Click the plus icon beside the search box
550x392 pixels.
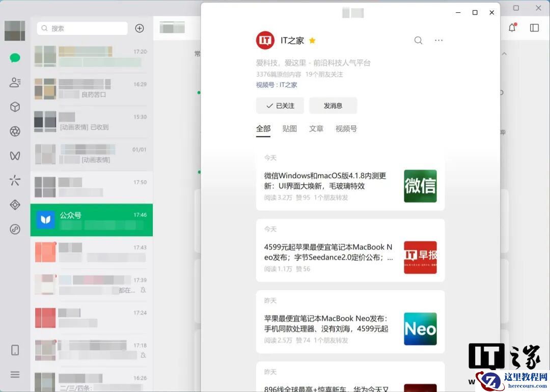pos(140,29)
